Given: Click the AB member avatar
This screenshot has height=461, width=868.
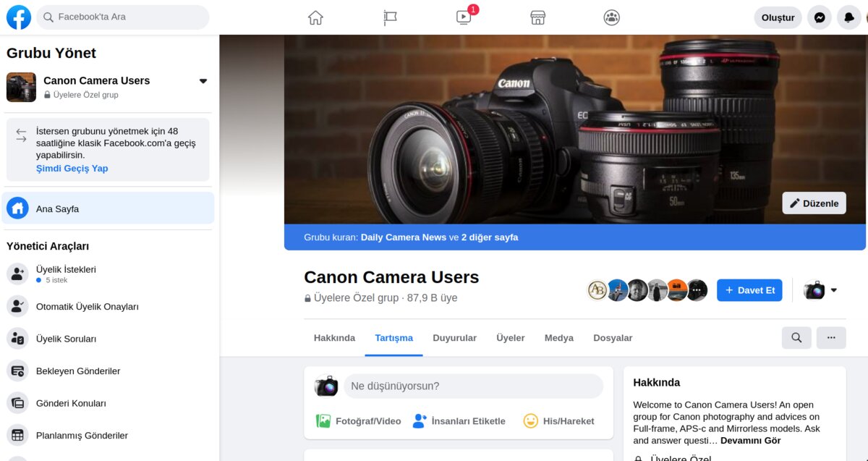Looking at the screenshot, I should click(x=597, y=290).
